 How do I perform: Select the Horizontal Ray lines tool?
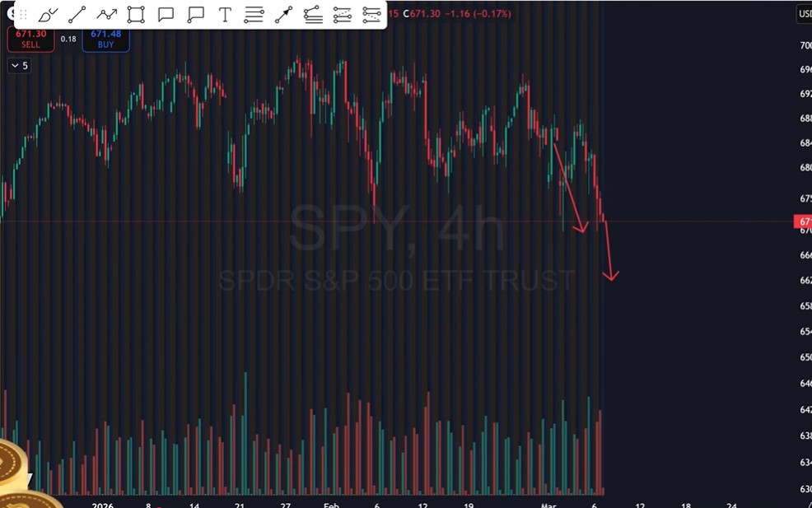(254, 15)
